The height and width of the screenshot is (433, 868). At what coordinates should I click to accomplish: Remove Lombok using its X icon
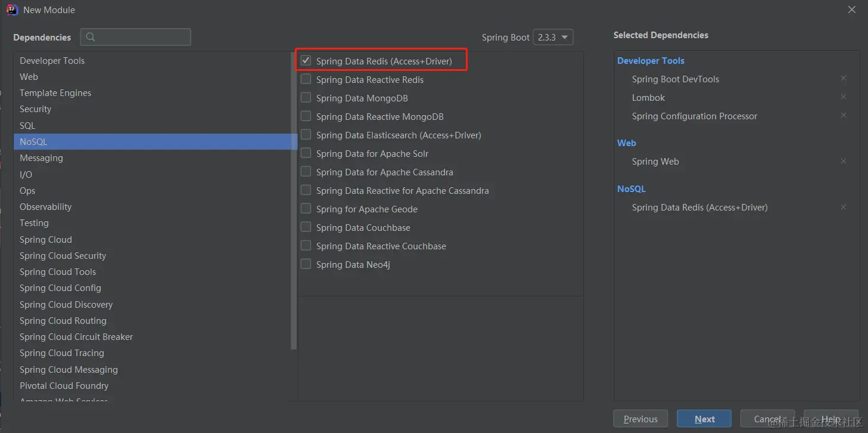[843, 97]
